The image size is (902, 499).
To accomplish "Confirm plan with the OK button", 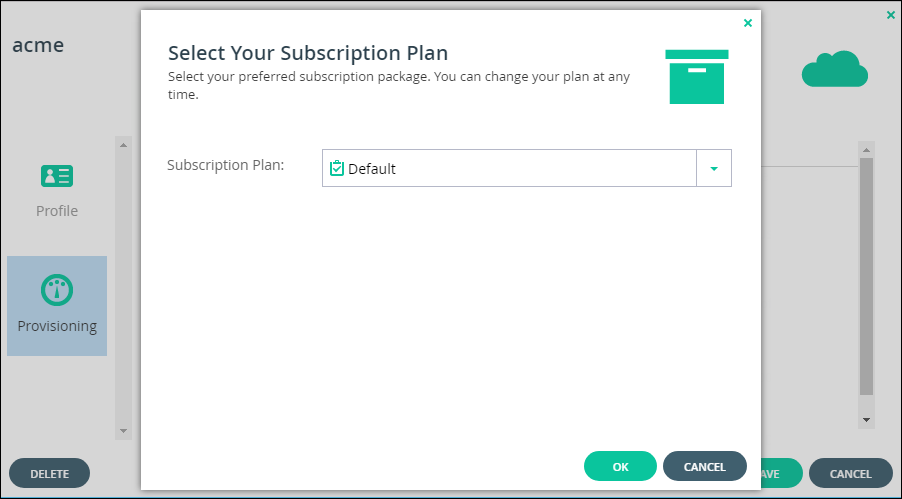I will click(620, 466).
